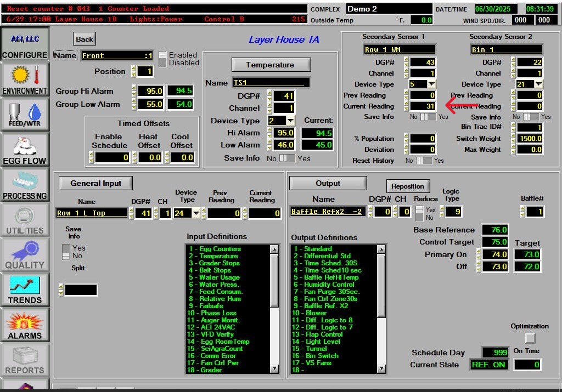Click the Optimization checkbox
562x392 pixels.
click(530, 338)
